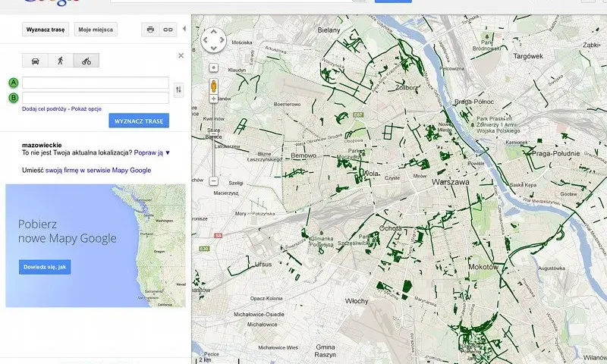Click the green marker A icon
Viewport: 607px width, 364px height.
(x=14, y=83)
